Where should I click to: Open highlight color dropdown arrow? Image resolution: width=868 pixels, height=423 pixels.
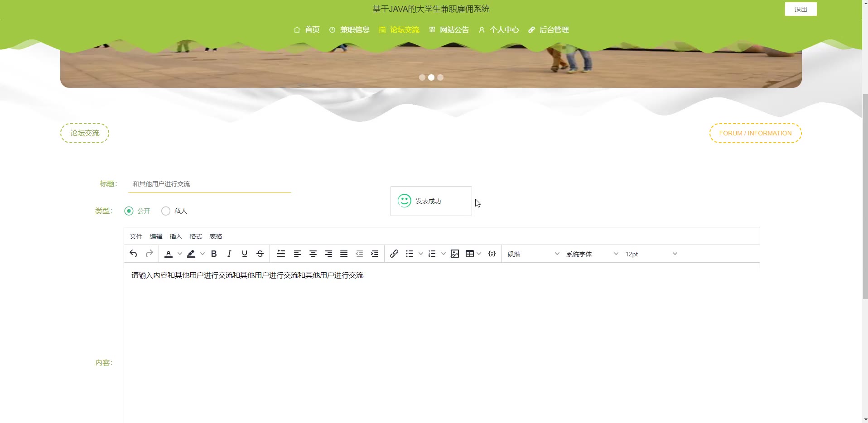(x=203, y=254)
